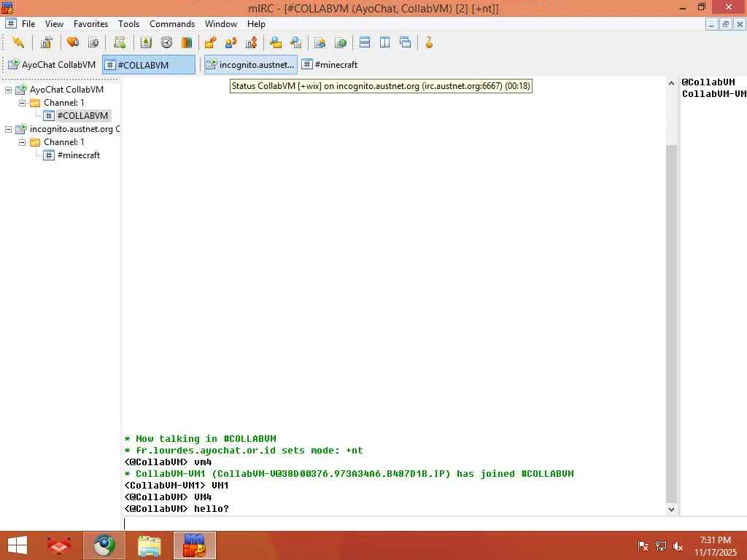Switch to AyoChat CollabVM switchbar button
The height and width of the screenshot is (560, 747).
tap(52, 65)
